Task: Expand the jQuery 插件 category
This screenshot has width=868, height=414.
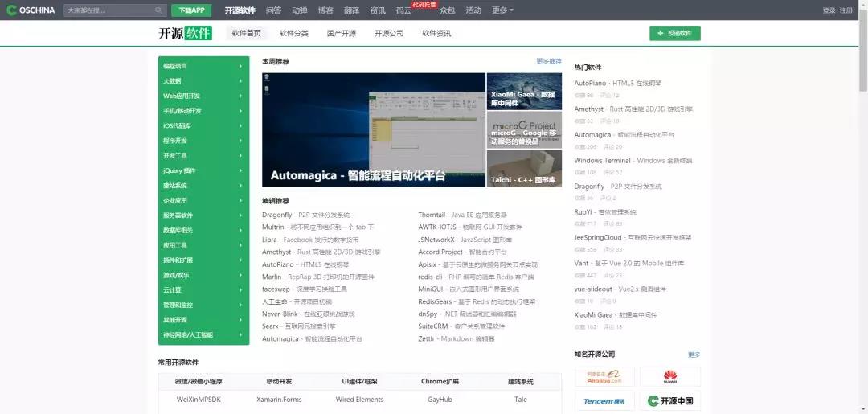Action: (203, 170)
